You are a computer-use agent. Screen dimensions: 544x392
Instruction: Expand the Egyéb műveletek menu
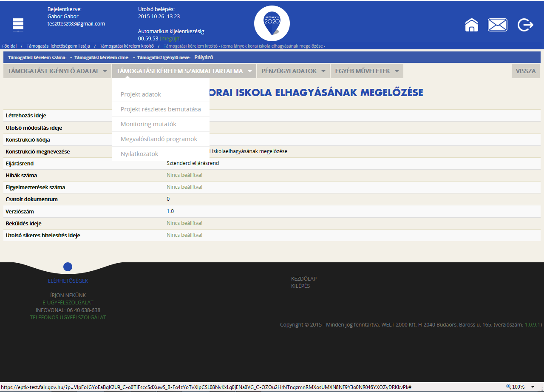coord(367,71)
